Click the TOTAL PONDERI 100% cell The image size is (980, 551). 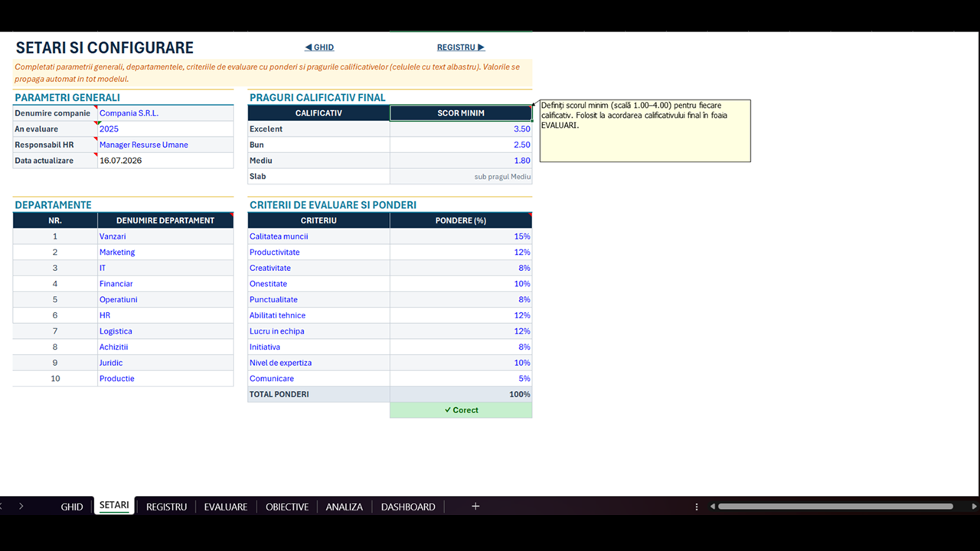click(x=461, y=395)
